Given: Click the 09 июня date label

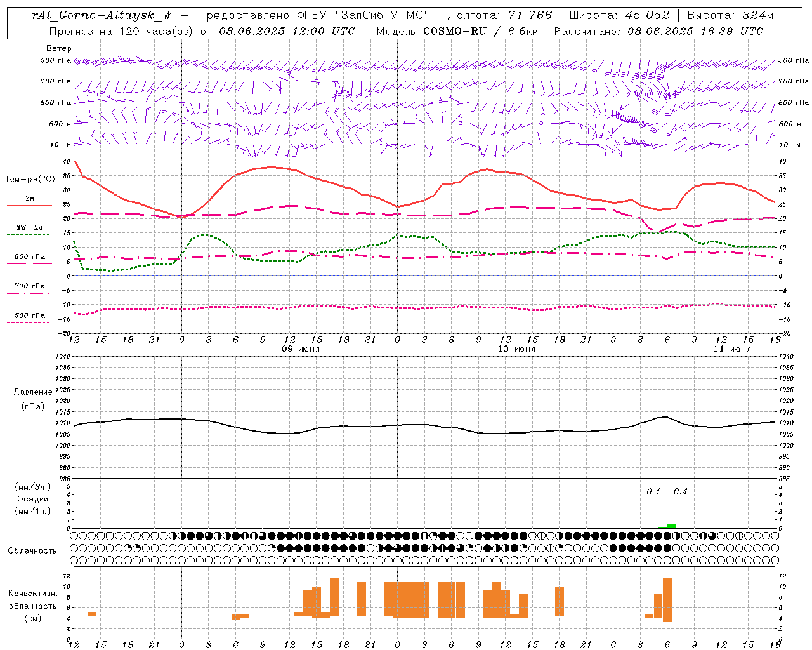Looking at the screenshot, I should point(301,349).
